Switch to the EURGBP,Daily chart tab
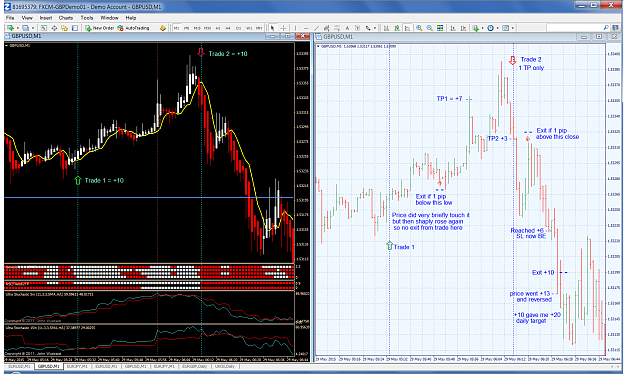Viewport: 625px width, 374px height. [x=194, y=366]
